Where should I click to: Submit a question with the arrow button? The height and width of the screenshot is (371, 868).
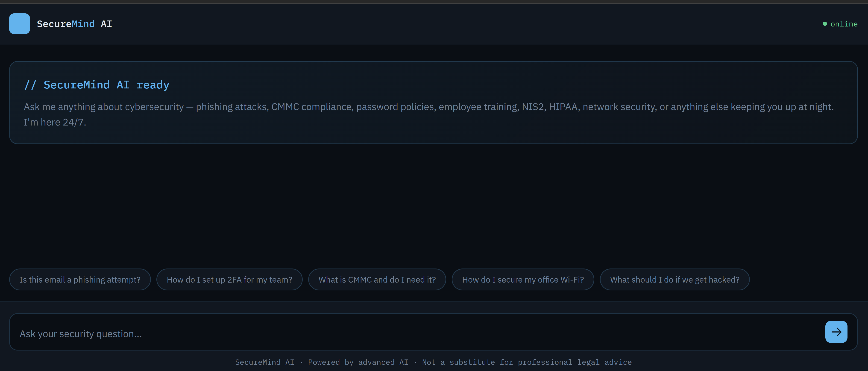[x=836, y=332]
